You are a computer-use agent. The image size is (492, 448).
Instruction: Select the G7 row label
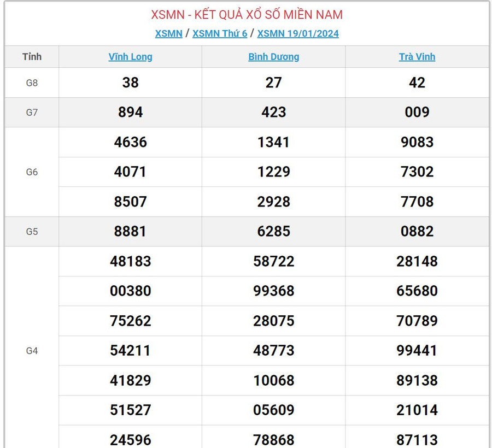coord(32,113)
